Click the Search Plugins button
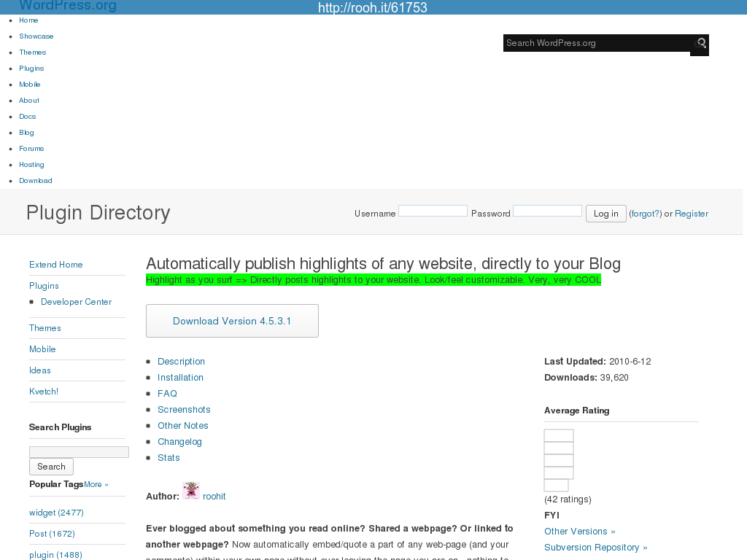The width and height of the screenshot is (747, 560). tap(51, 467)
